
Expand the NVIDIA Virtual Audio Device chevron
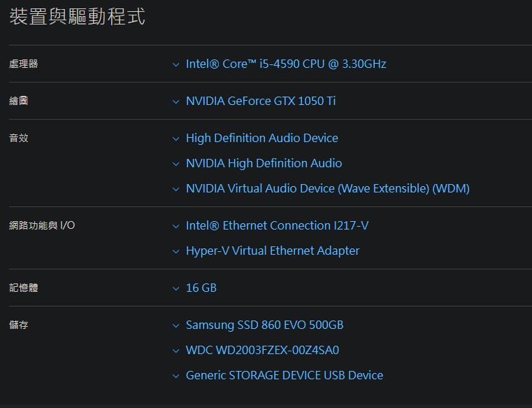(175, 189)
